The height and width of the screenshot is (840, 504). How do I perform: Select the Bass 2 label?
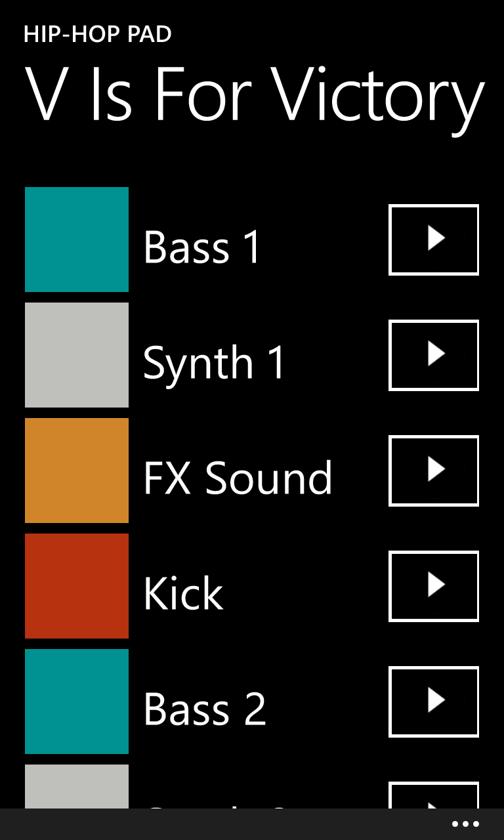click(205, 709)
